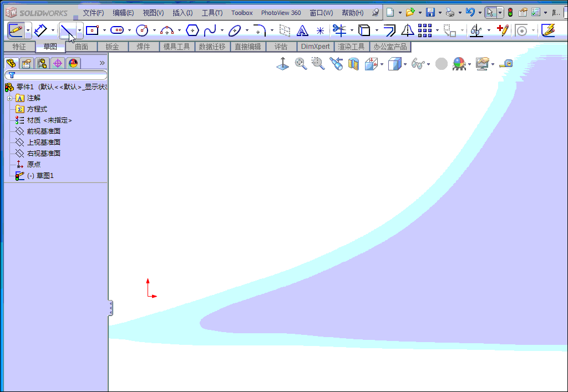568x392 pixels.
Task: Expand the 注解 tree node
Action: [x=10, y=99]
